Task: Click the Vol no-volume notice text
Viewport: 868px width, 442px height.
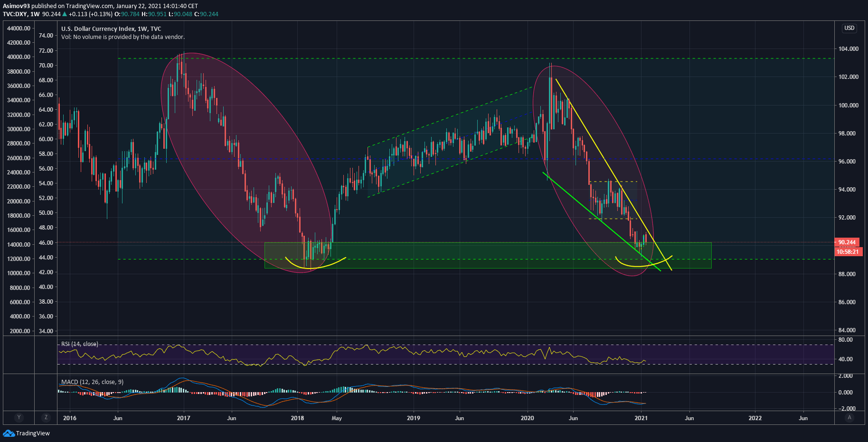Action: tap(123, 37)
